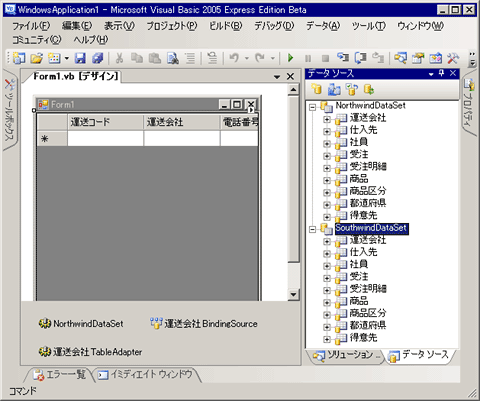Click the Step Into toolbar icon

[x=343, y=58]
